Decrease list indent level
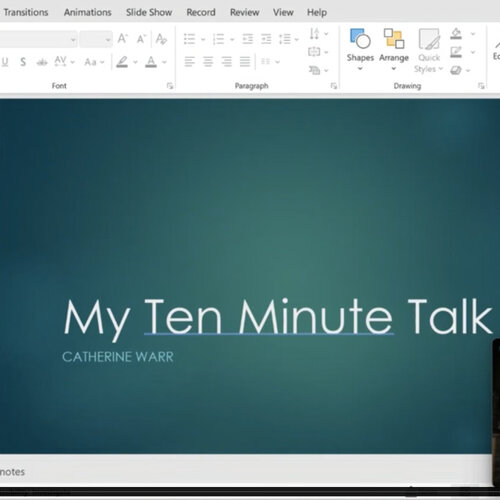 click(247, 39)
